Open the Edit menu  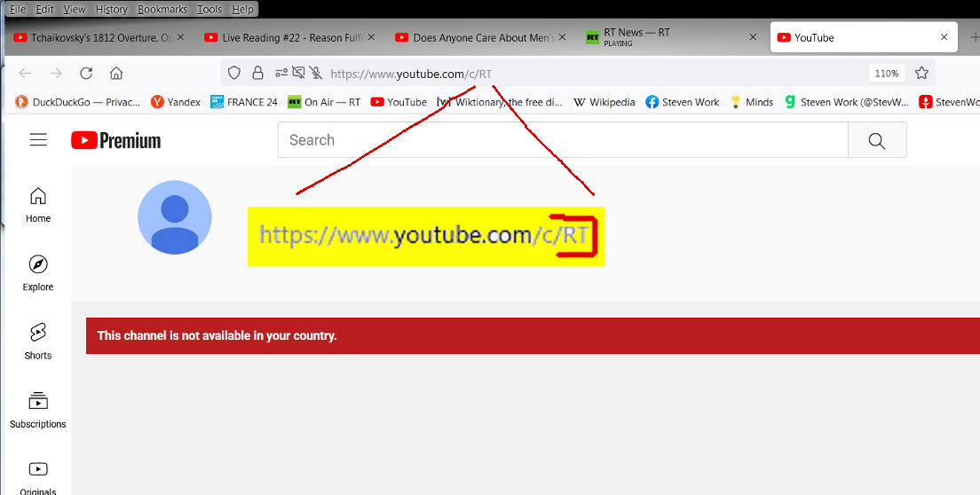(x=44, y=10)
